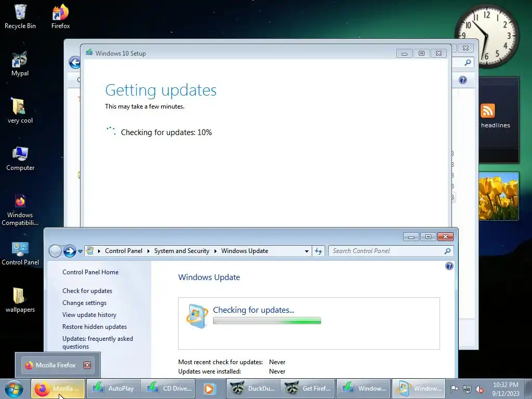The height and width of the screenshot is (399, 532).
Task: Open 'Change settings' link
Action: (84, 303)
